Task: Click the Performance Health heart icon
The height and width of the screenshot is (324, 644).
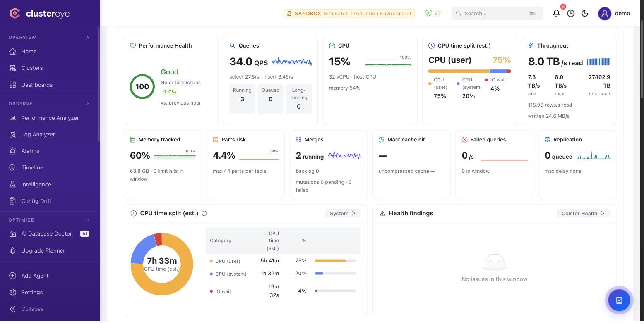Action: 133,45
